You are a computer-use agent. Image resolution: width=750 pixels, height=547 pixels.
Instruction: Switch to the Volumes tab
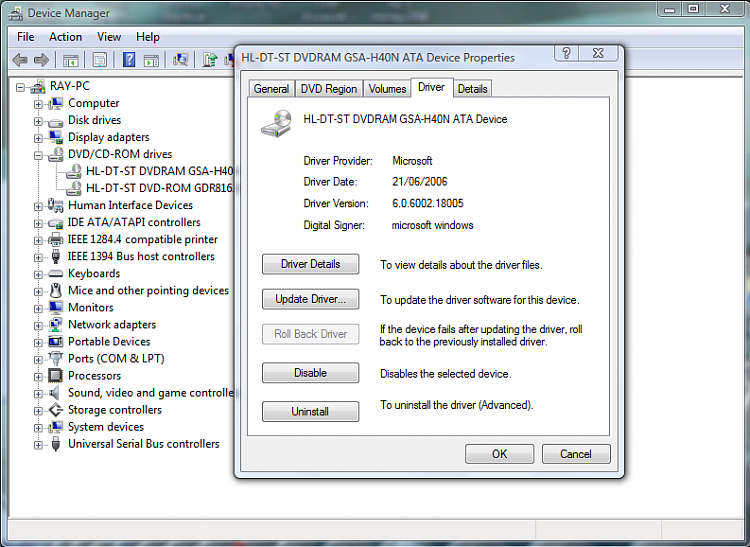click(387, 89)
